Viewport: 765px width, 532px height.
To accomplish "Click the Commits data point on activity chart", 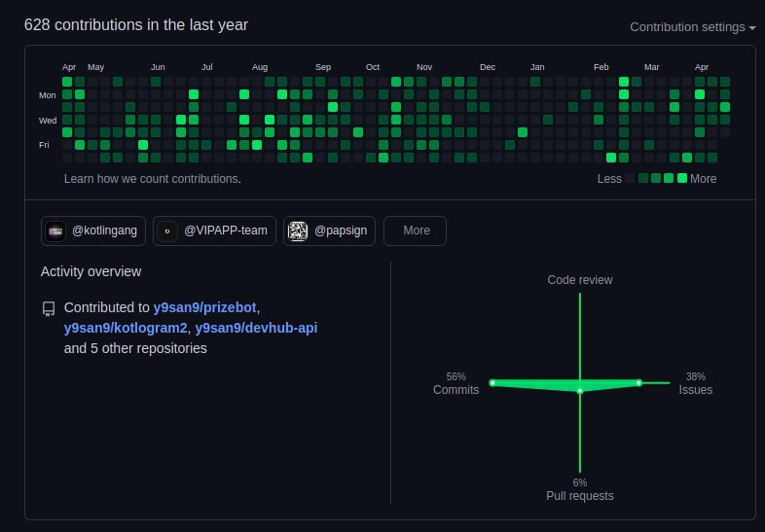I will [x=492, y=383].
